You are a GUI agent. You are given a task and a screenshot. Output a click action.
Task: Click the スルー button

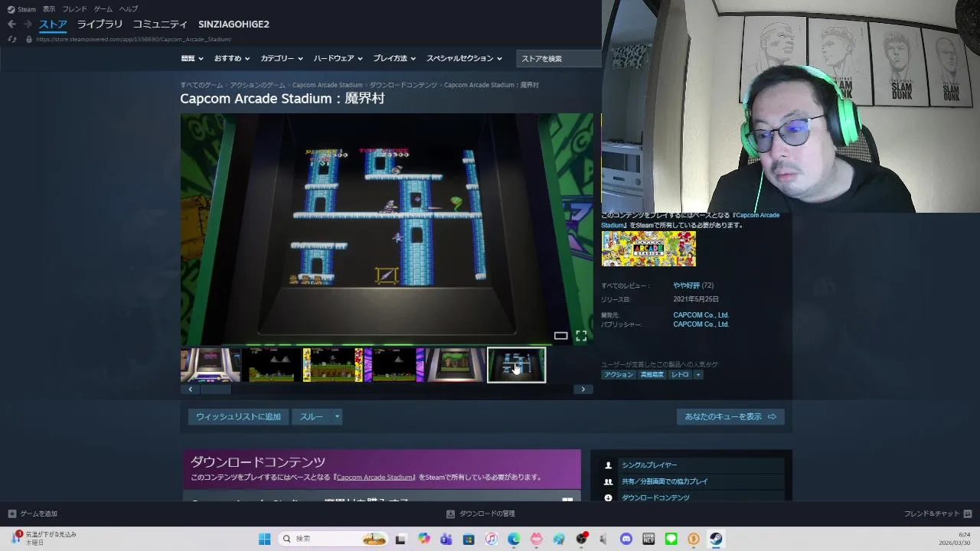pos(311,416)
